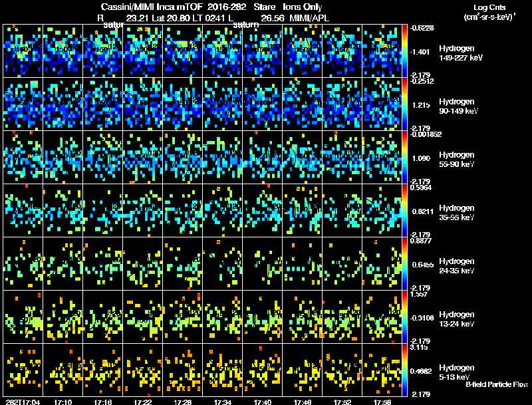Click the '17:46' time axis label
The image size is (532, 405).
click(303, 402)
